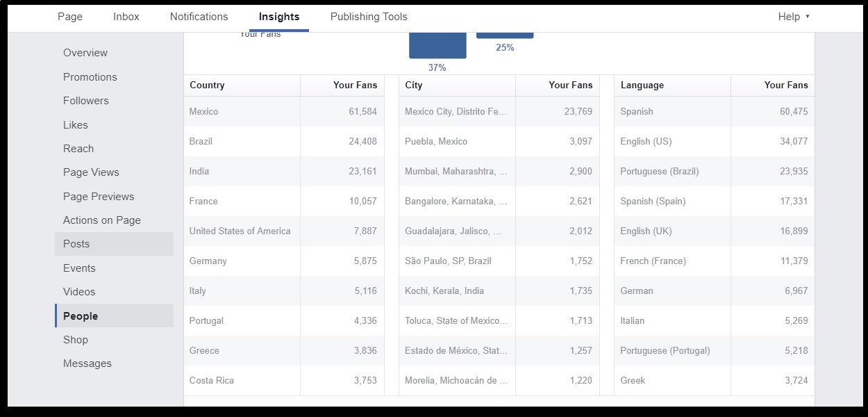Click the Italy country row
Viewport: 868px width, 417px height.
point(284,291)
